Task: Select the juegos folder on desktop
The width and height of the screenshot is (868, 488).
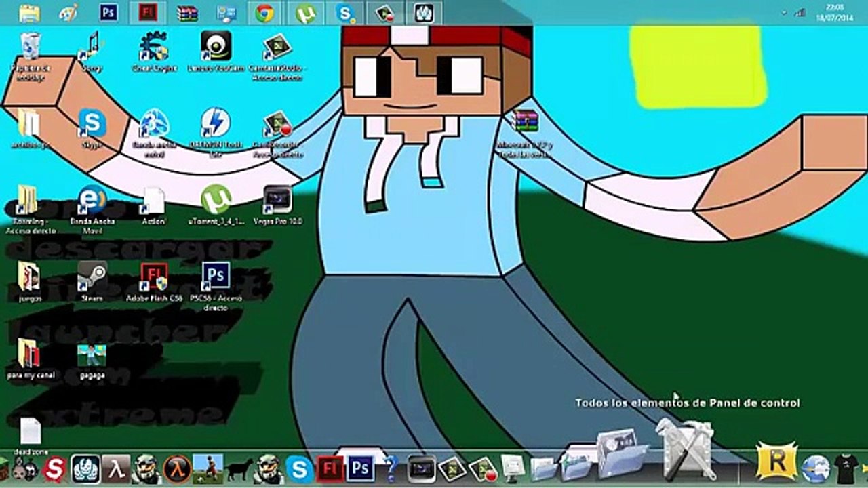Action: [30, 282]
